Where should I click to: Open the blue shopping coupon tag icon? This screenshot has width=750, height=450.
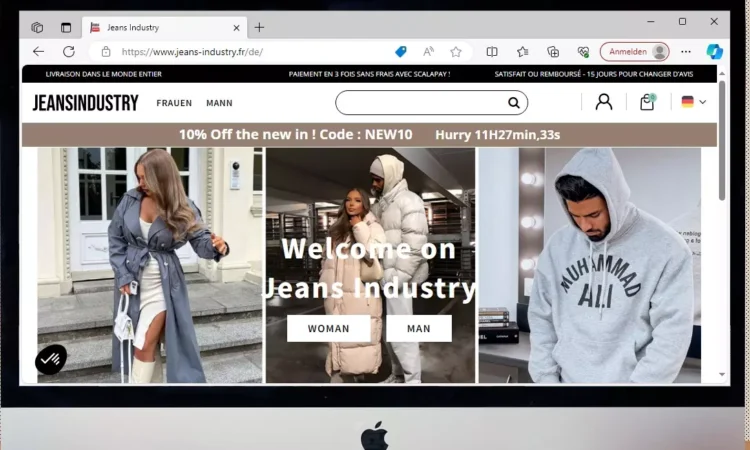click(x=400, y=52)
